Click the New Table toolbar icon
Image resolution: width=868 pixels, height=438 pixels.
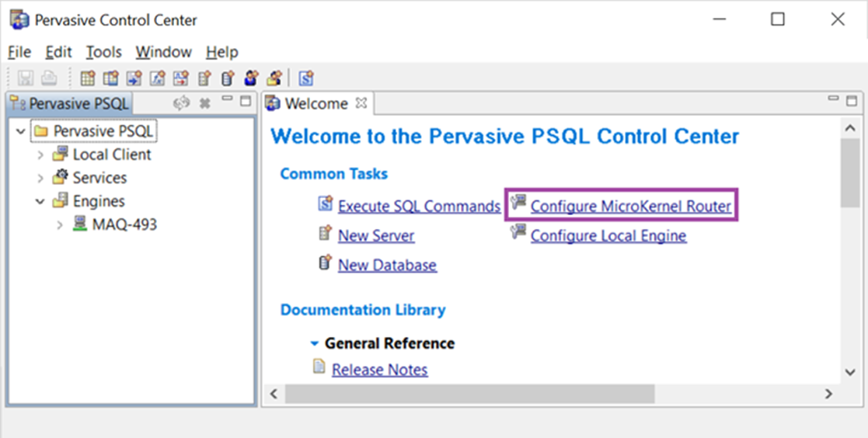(x=88, y=78)
